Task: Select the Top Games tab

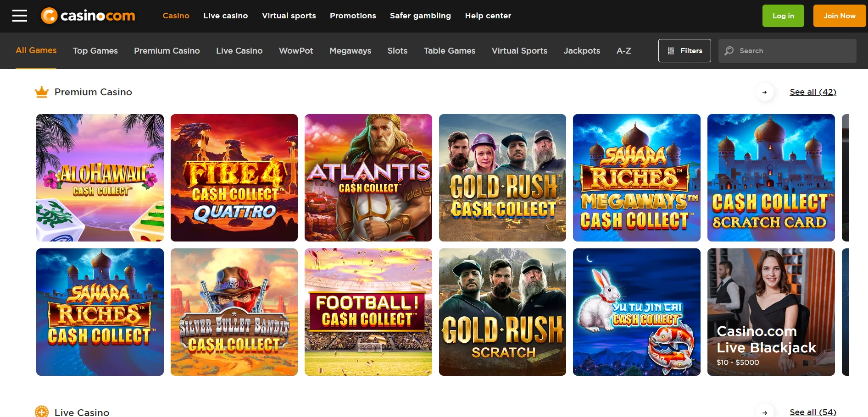Action: (95, 51)
